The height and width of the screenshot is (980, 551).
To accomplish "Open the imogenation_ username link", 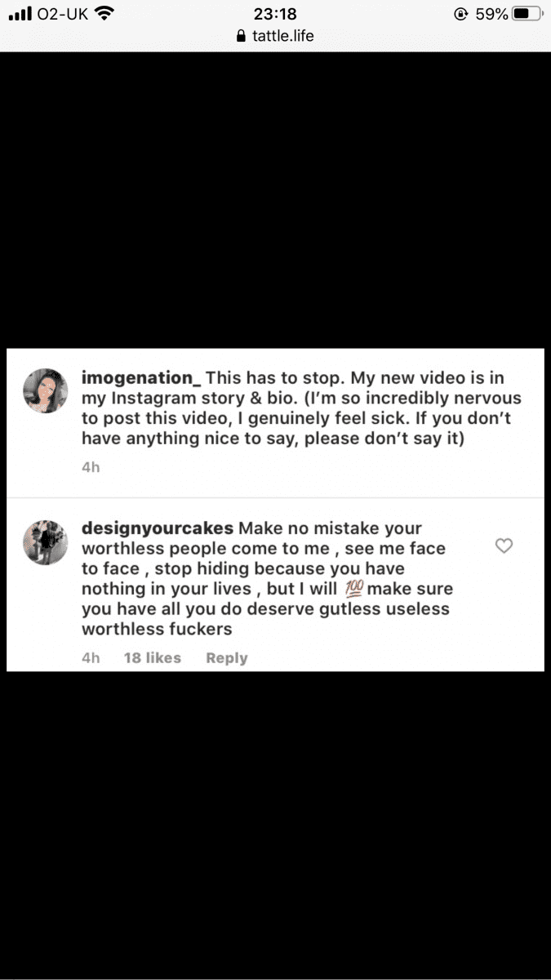I will (x=142, y=379).
